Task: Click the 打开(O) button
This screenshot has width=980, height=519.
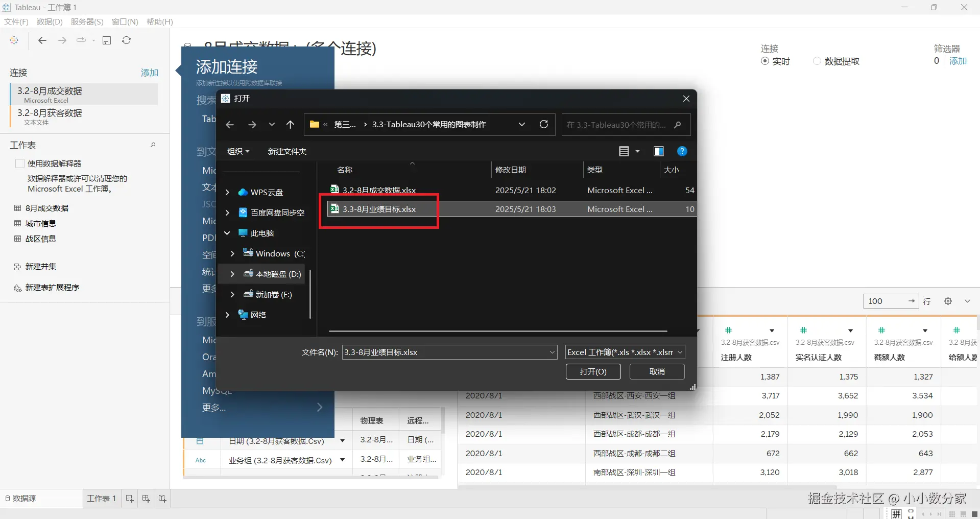Action: point(593,372)
